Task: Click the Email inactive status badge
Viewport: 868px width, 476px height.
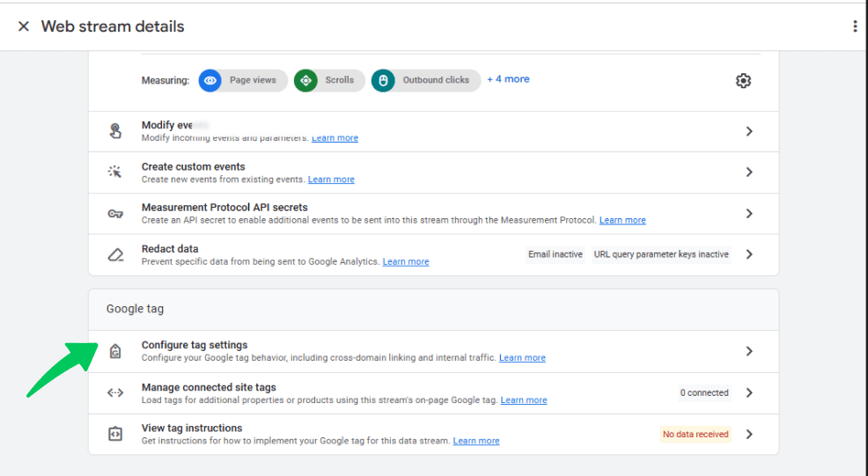Action: [555, 254]
